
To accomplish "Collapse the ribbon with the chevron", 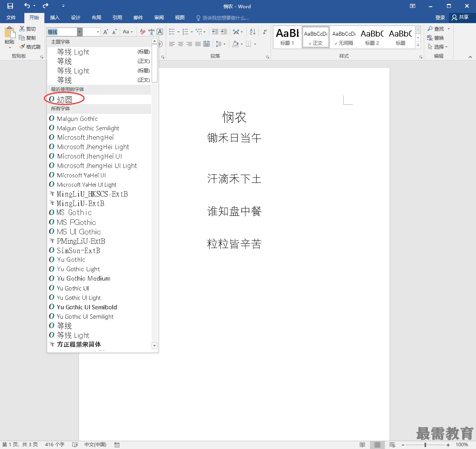I will [x=470, y=57].
